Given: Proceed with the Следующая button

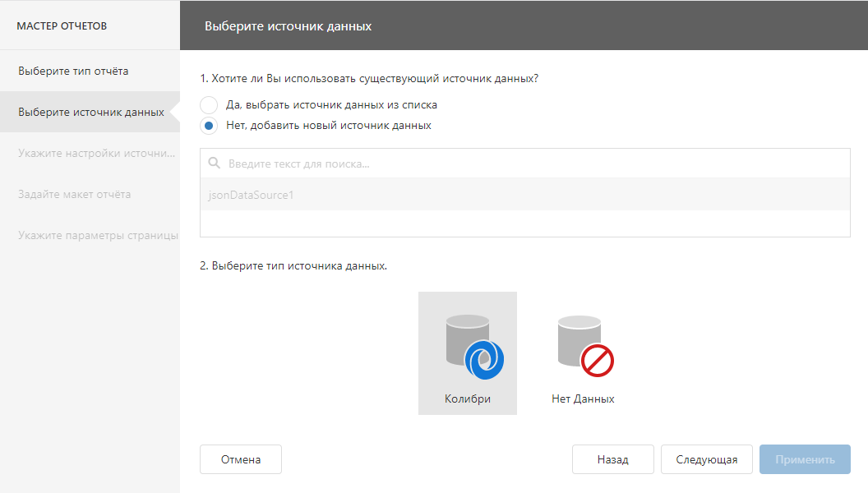Looking at the screenshot, I should (706, 459).
